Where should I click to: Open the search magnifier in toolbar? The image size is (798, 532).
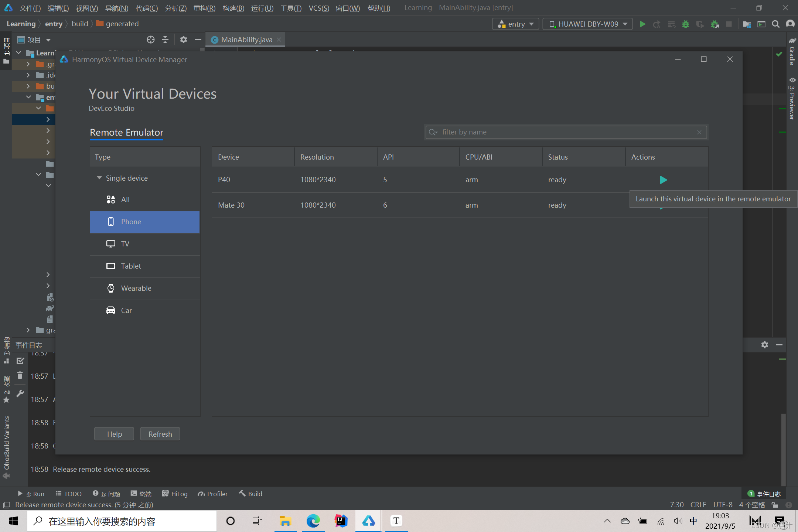tap(775, 24)
